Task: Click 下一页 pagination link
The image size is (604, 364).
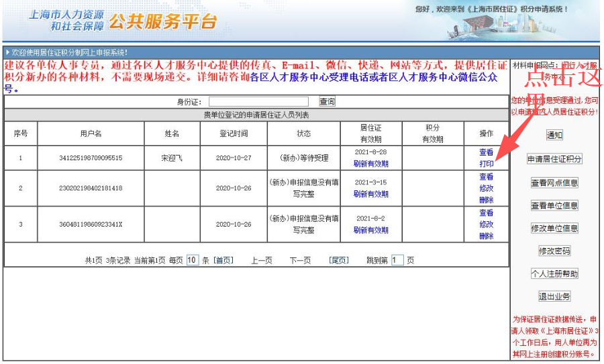Action: [300, 261]
